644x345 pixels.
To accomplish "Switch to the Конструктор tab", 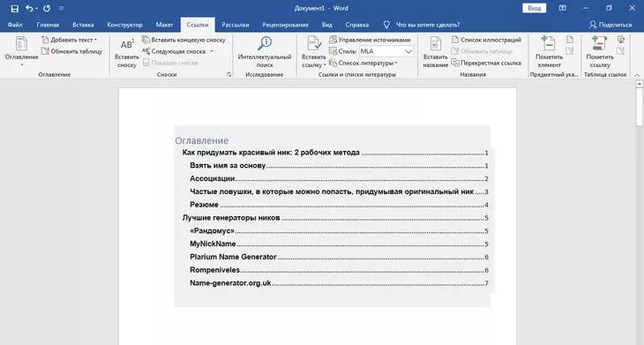I will (124, 25).
